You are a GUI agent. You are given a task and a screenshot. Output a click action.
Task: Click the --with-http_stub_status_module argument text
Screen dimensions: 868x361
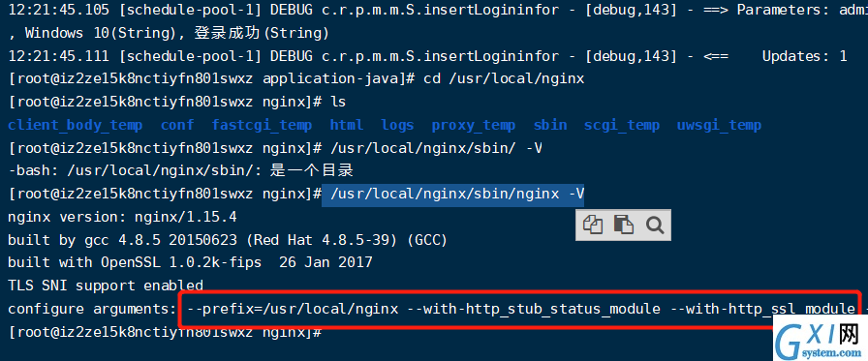pos(534,309)
